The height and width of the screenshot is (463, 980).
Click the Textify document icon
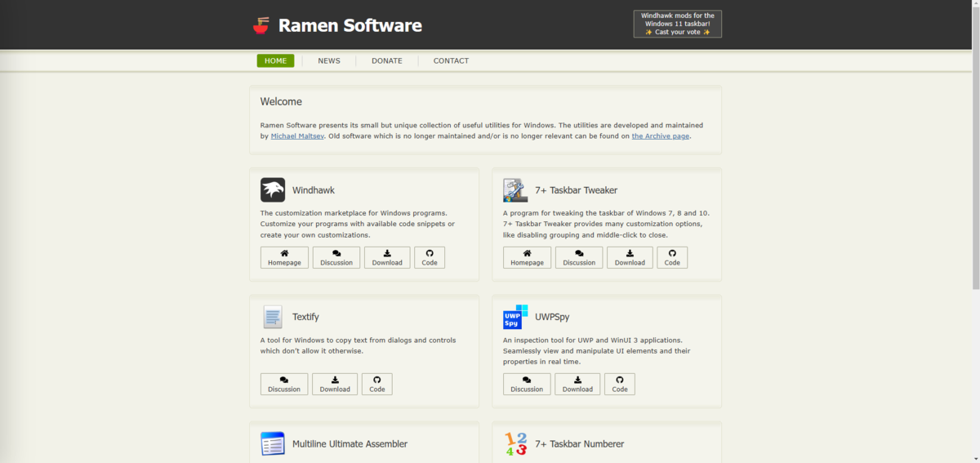coord(273,317)
